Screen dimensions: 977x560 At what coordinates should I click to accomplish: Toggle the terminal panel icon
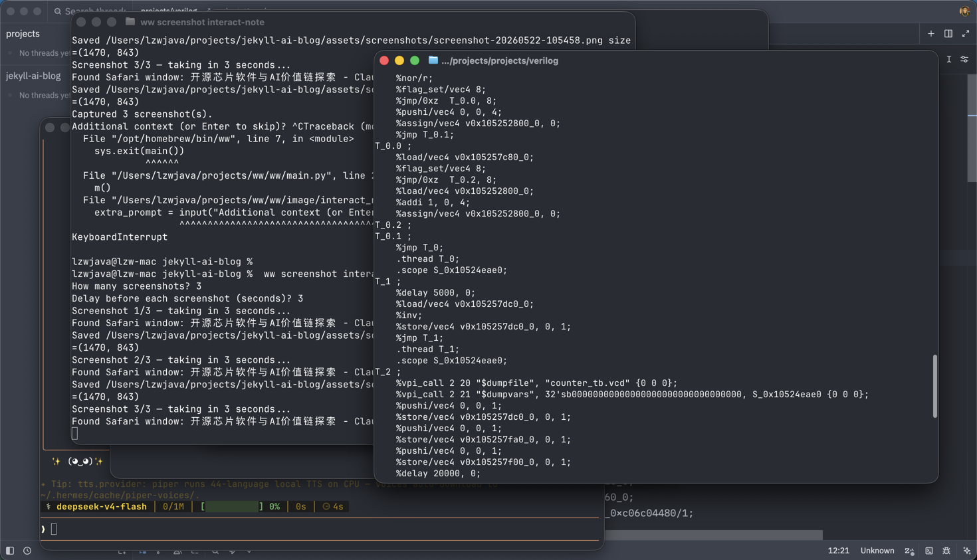point(929,551)
